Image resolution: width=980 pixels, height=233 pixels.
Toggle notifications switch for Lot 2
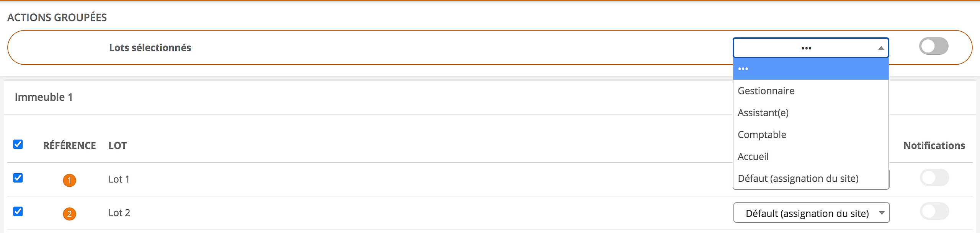click(x=934, y=211)
